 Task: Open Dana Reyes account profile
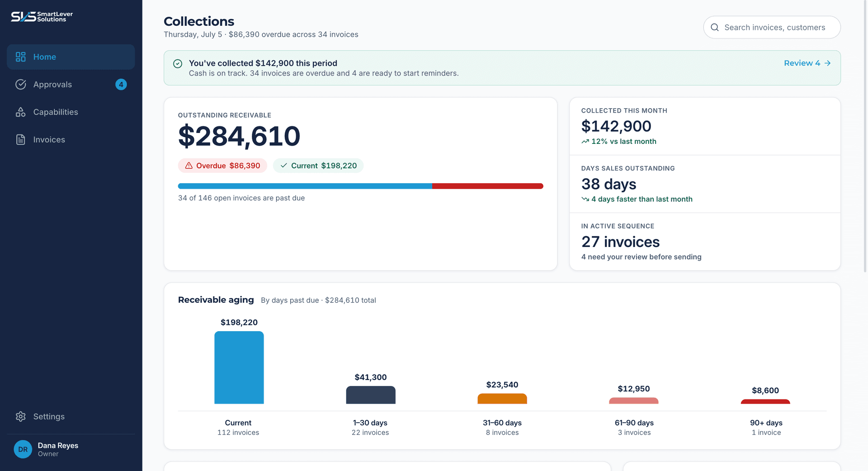pyautogui.click(x=71, y=449)
